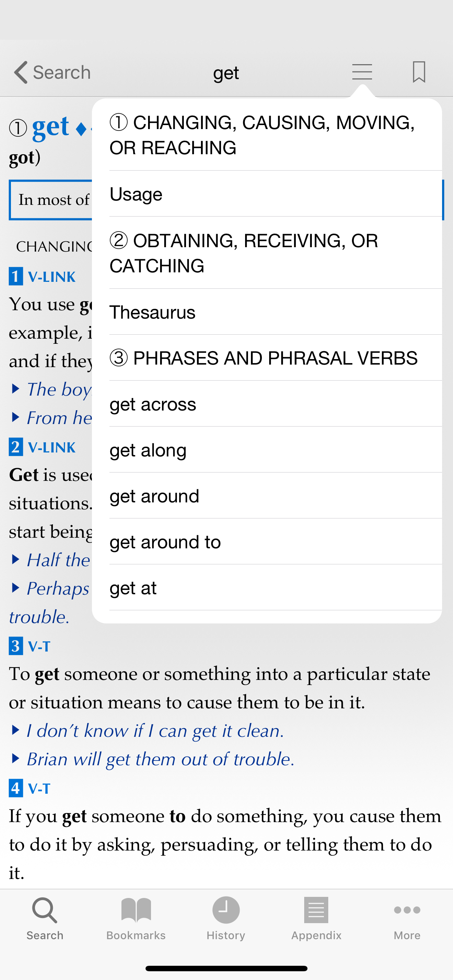The height and width of the screenshot is (980, 453).
Task: Tap the triangle before 'Perhaps' example
Action: point(16,588)
